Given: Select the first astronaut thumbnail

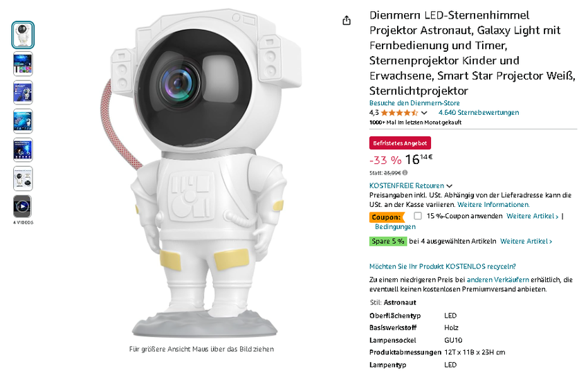Looking at the screenshot, I should pos(23,35).
